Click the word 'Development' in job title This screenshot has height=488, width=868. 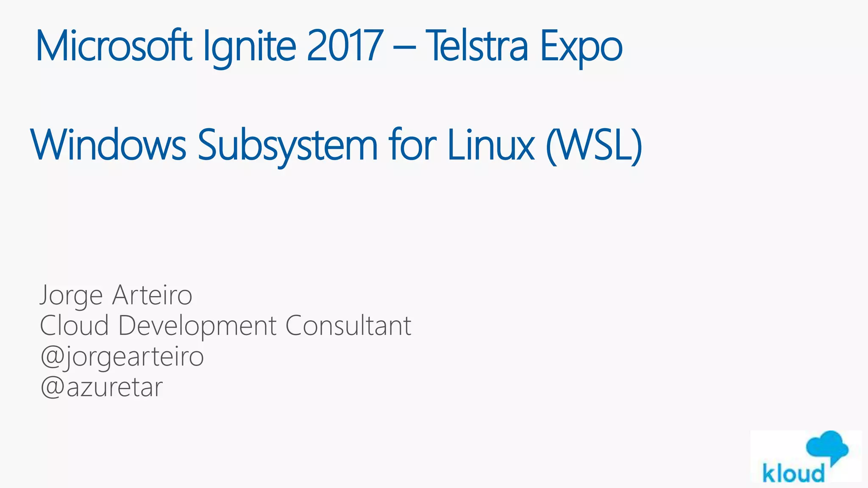point(198,325)
